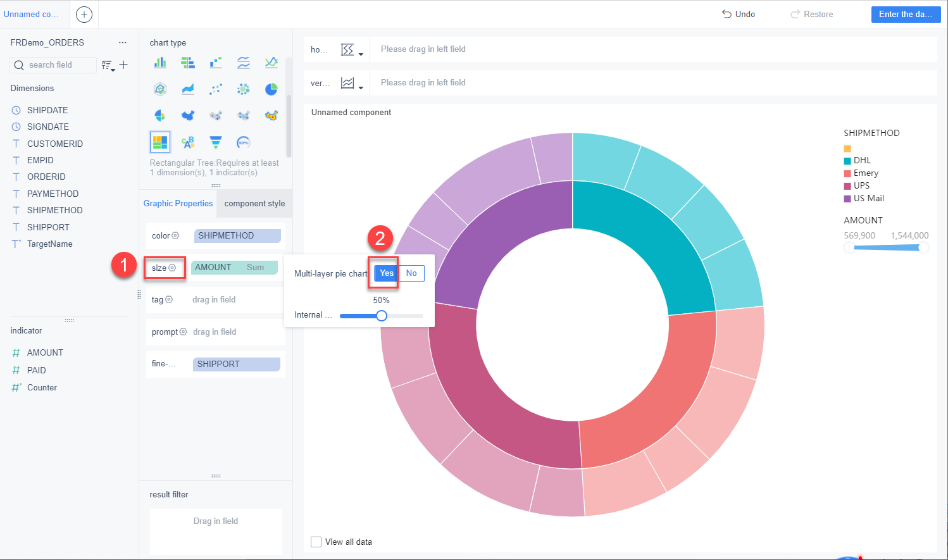Viewport: 948px width, 560px height.
Task: Switch to the component style tab
Action: [254, 203]
